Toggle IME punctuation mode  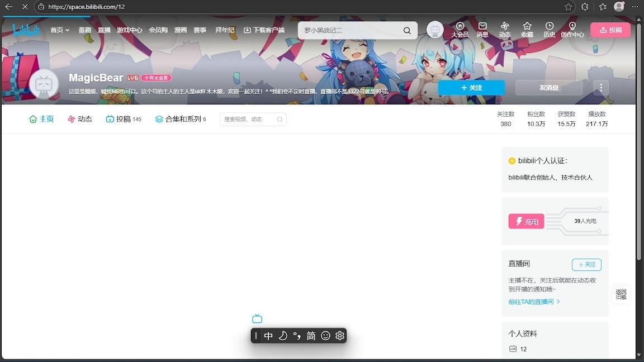coord(297,336)
